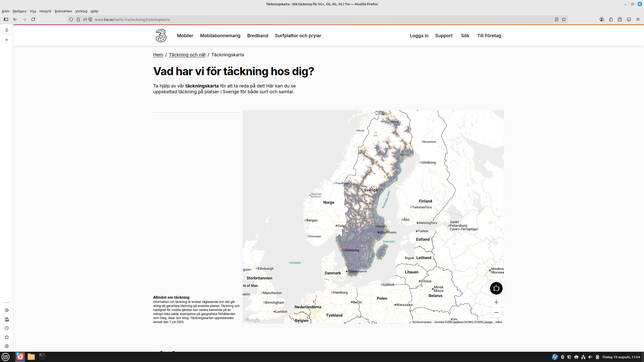Open the Linux Mint start menu

point(6,357)
